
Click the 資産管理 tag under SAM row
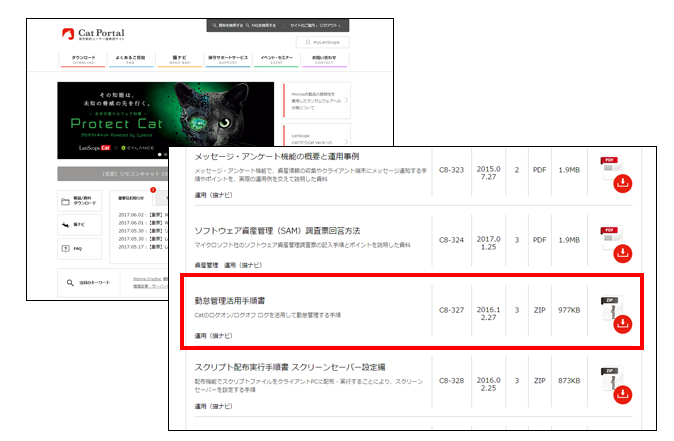[x=206, y=265]
